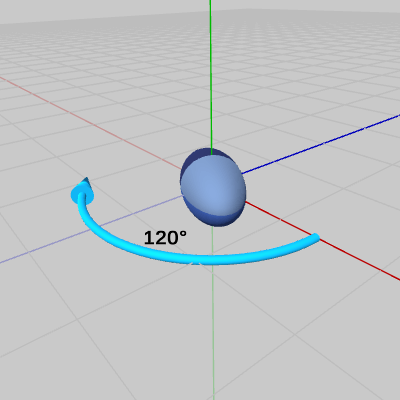
Task: Select the faded blue negative axis line
Action: tap(90, 230)
